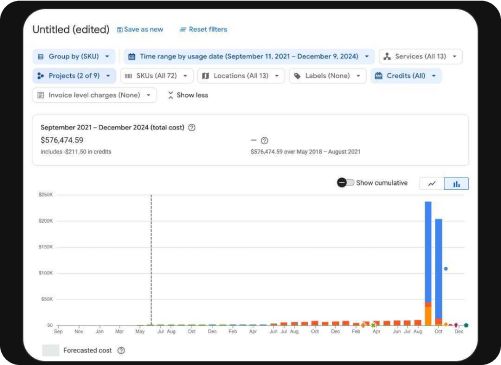This screenshot has height=365, width=501.
Task: Open the Group by (SKU) dropdown
Action: [x=74, y=56]
